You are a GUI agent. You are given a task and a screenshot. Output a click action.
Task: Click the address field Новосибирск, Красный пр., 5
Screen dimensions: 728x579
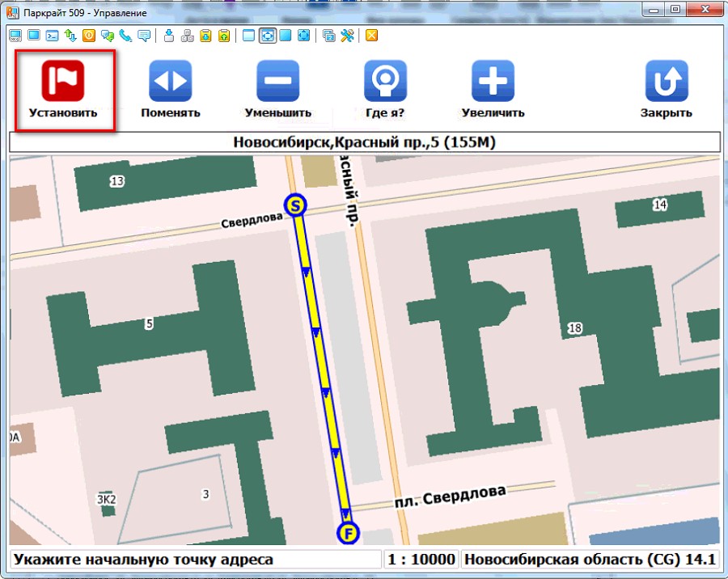point(364,143)
